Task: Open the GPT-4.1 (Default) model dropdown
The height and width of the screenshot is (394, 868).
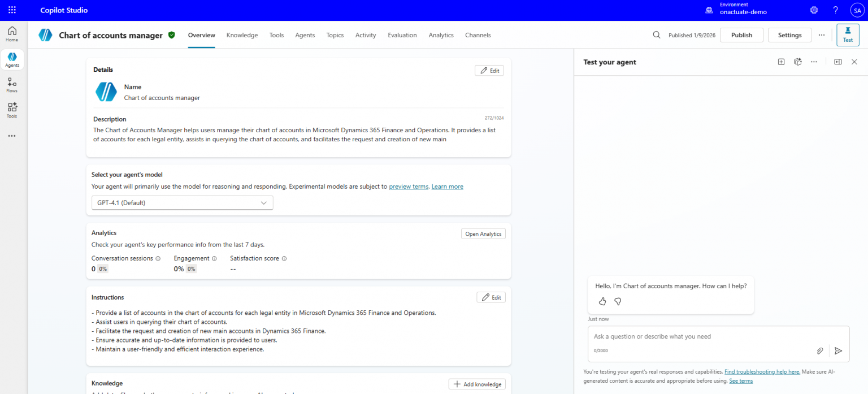Action: pos(182,202)
